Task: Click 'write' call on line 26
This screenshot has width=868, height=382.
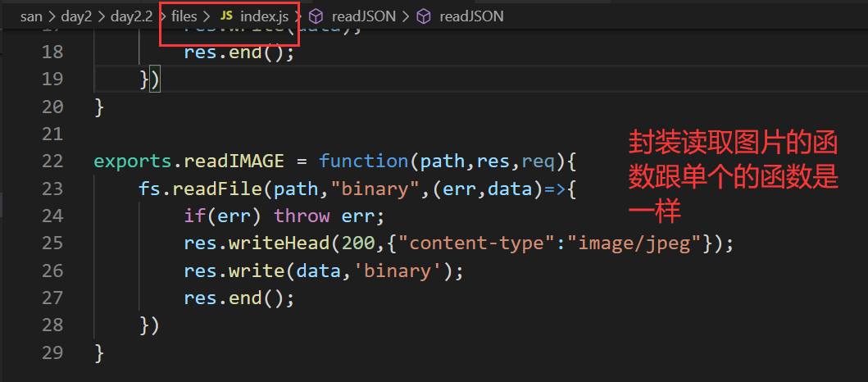Action: 257,271
